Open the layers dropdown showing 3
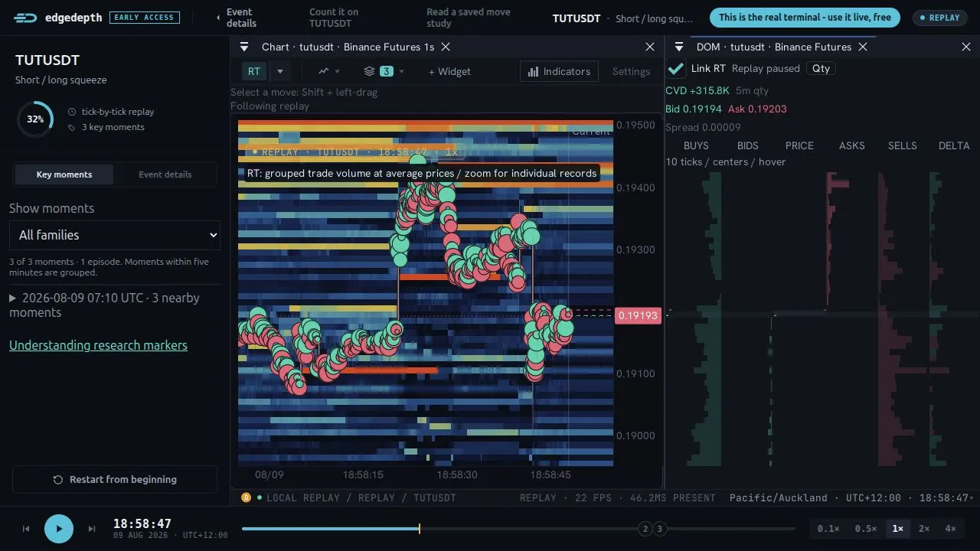 coord(384,71)
